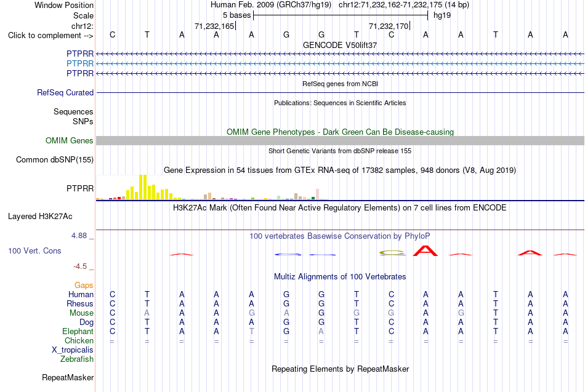Click "Multiz Alignments of 100 Vertebrates" title
Screen dimensions: 585x392
[340, 277]
